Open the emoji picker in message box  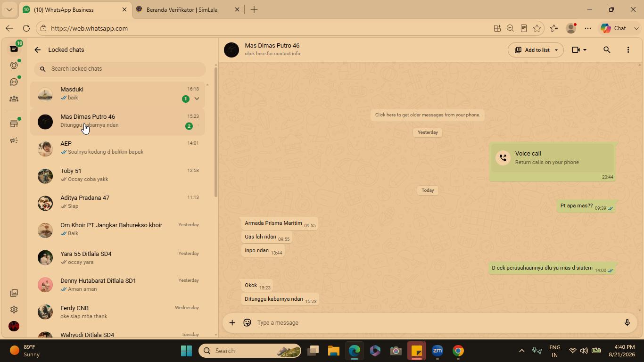247,323
